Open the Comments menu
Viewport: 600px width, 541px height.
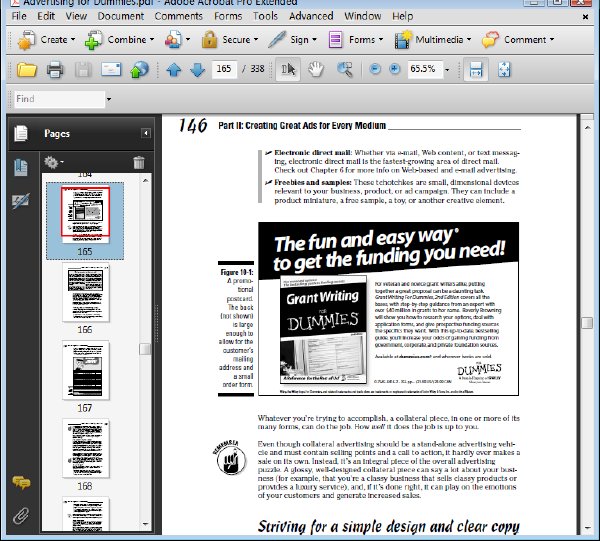coord(179,16)
